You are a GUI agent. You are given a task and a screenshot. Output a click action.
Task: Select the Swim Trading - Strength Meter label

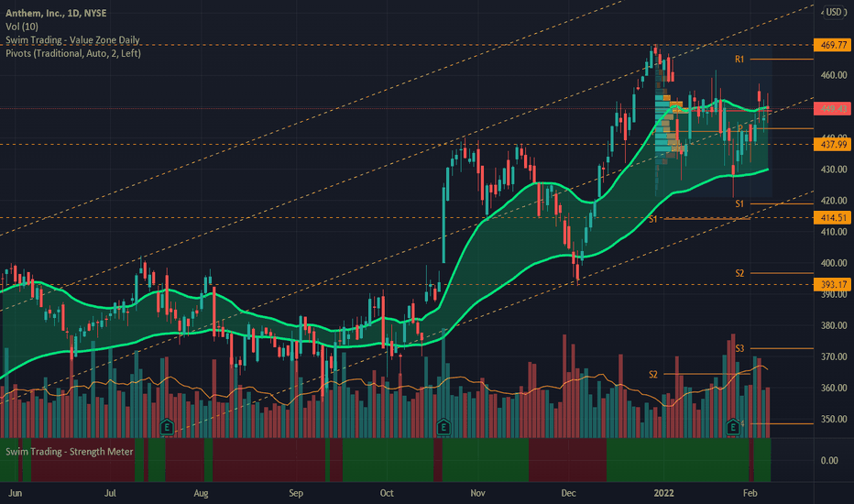click(69, 452)
